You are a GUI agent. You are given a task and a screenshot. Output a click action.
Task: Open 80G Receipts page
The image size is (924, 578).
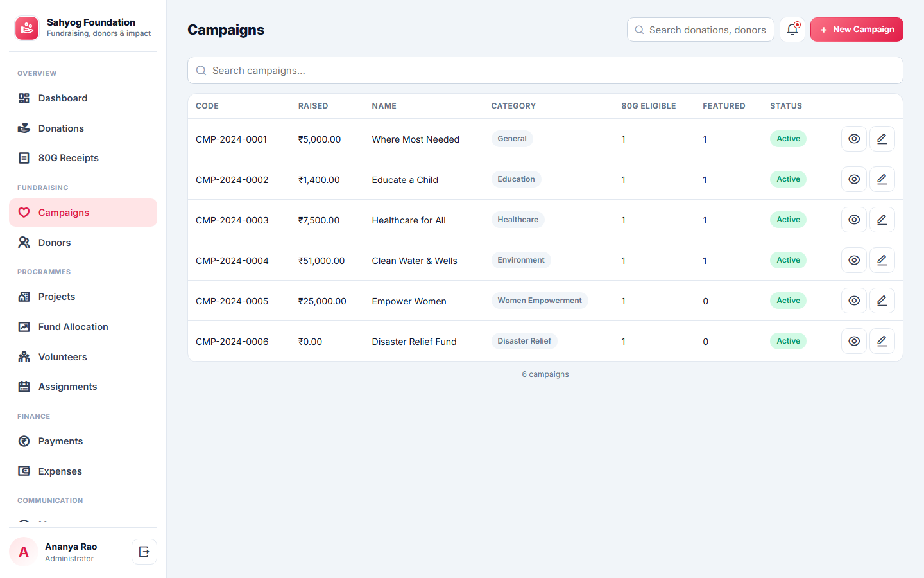pyautogui.click(x=83, y=158)
